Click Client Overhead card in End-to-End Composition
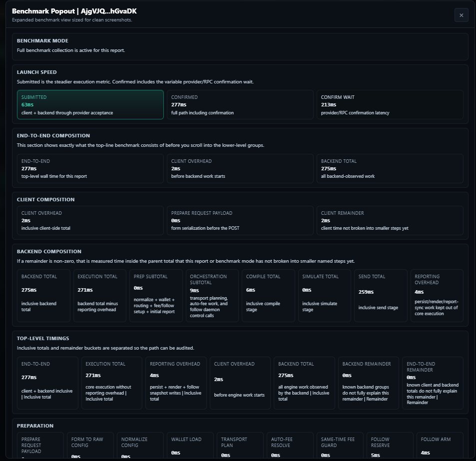 [240, 168]
